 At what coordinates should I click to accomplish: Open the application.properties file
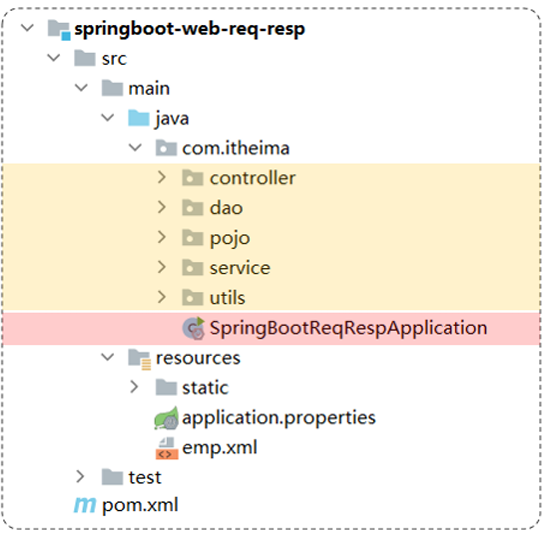(279, 418)
